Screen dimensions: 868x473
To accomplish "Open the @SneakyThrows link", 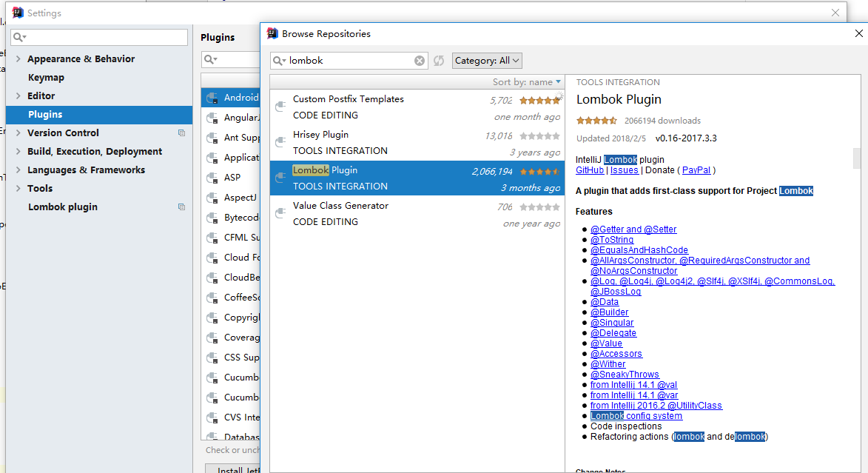I will click(x=625, y=375).
